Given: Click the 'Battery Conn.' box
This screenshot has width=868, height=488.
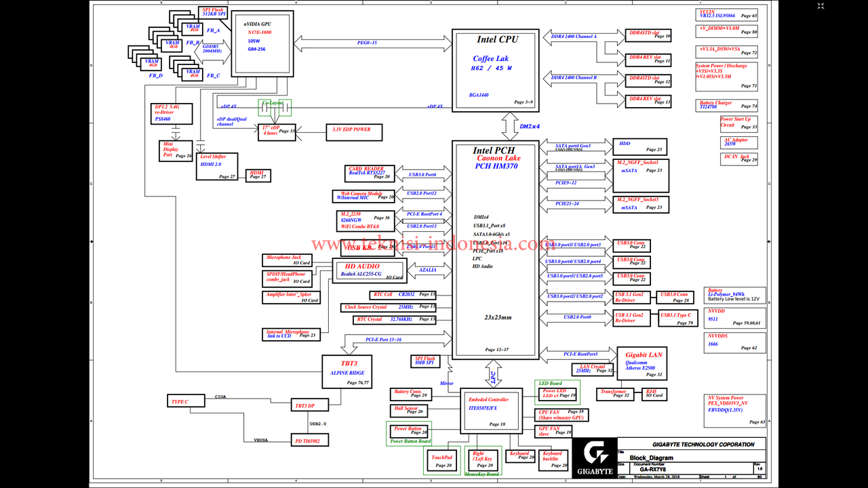Looking at the screenshot, I should click(411, 393).
